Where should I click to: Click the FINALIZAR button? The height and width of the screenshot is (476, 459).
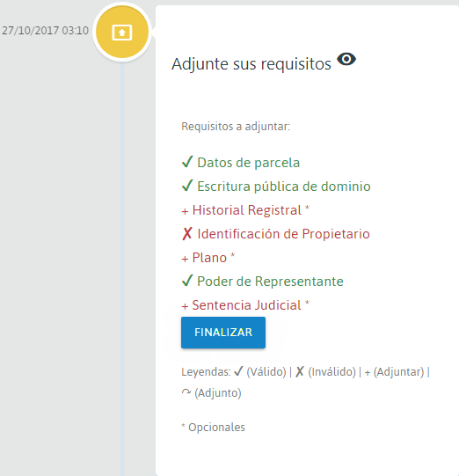(223, 333)
